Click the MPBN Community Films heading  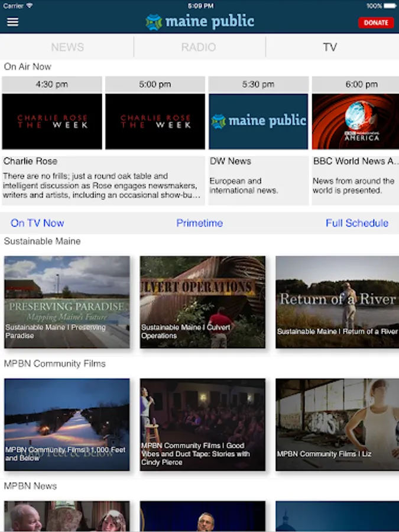[54, 364]
